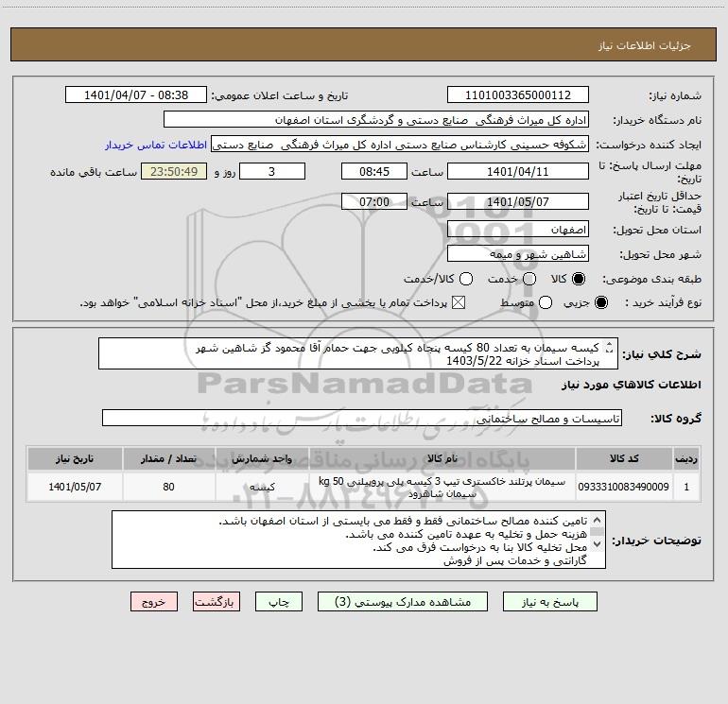The width and height of the screenshot is (728, 704).
Task: Click the تاریخ نیاز column header
Action: 75,458
